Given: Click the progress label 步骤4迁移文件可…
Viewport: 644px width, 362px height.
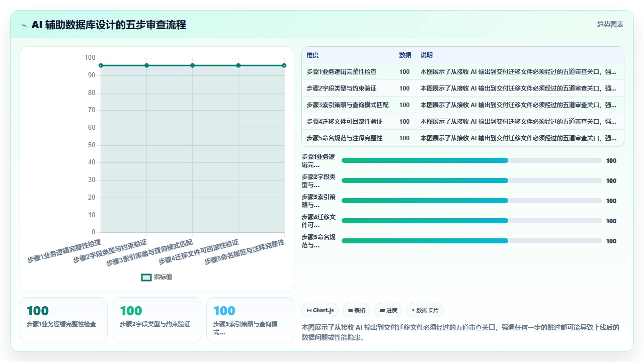Looking at the screenshot, I should coord(318,221).
